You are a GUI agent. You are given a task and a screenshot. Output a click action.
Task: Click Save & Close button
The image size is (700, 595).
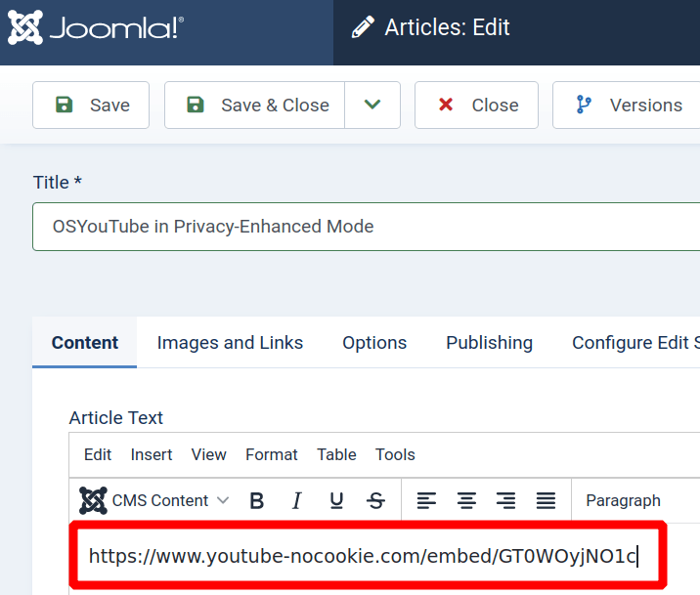coord(254,106)
